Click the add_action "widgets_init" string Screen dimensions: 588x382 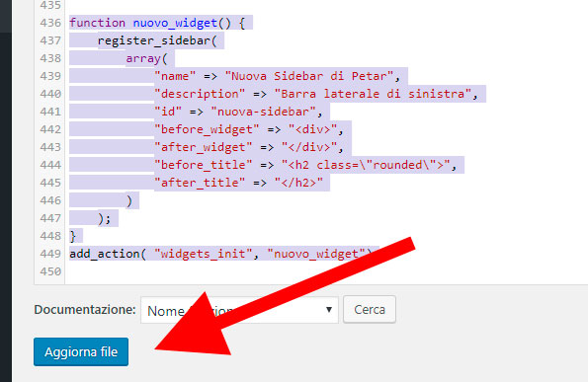[204, 254]
